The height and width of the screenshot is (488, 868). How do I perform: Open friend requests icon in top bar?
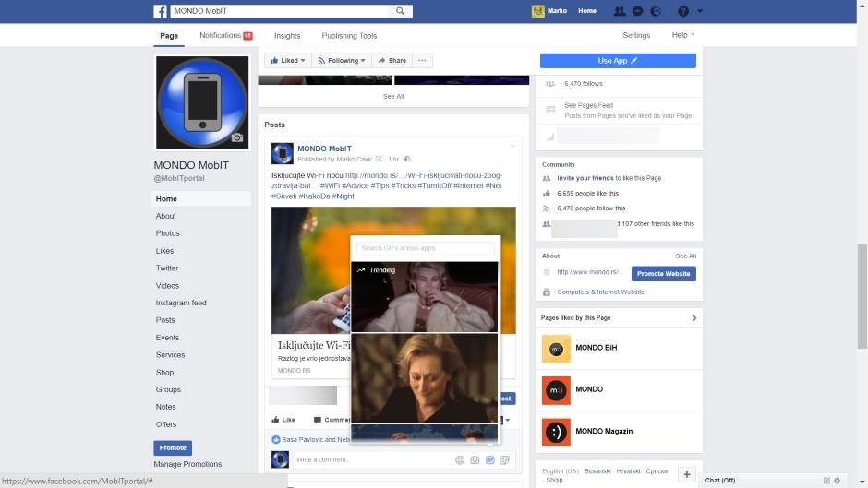tap(620, 11)
